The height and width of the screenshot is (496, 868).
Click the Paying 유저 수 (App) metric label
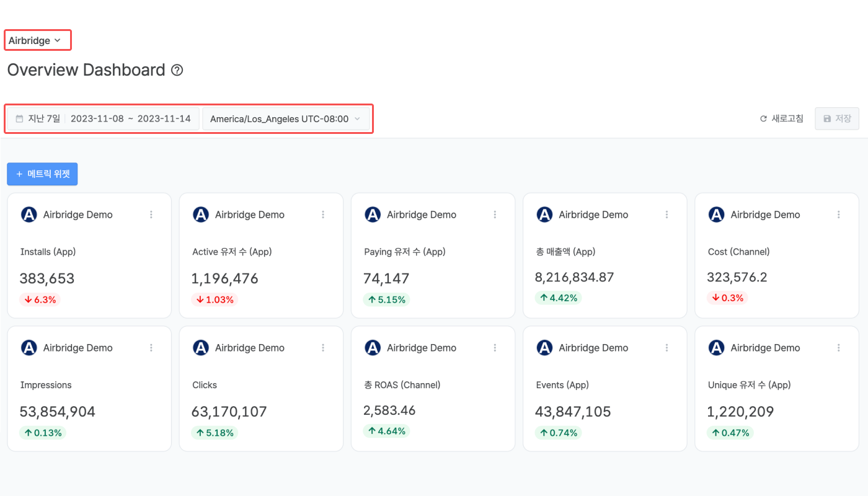pos(405,252)
